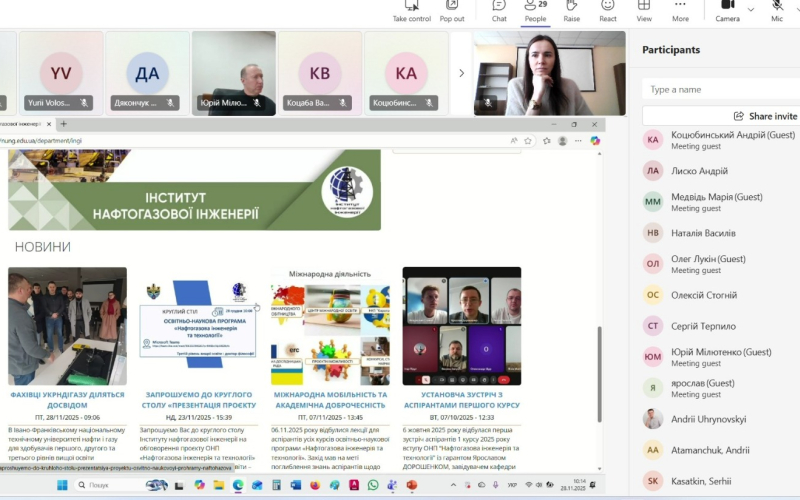The height and width of the screenshot is (500, 800).
Task: Click the WhatsApp icon in the taskbar
Action: pos(373,485)
